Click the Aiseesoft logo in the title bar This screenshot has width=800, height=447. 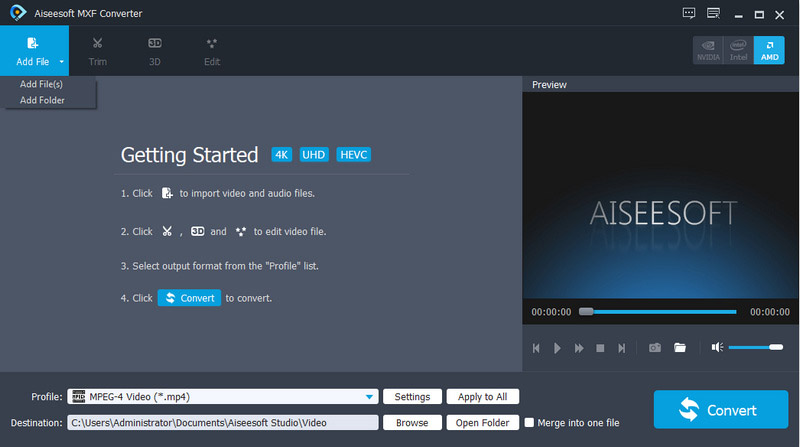click(x=17, y=13)
